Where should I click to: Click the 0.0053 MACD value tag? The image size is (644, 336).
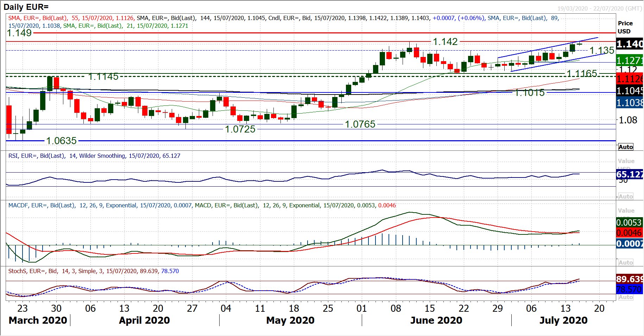[629, 222]
